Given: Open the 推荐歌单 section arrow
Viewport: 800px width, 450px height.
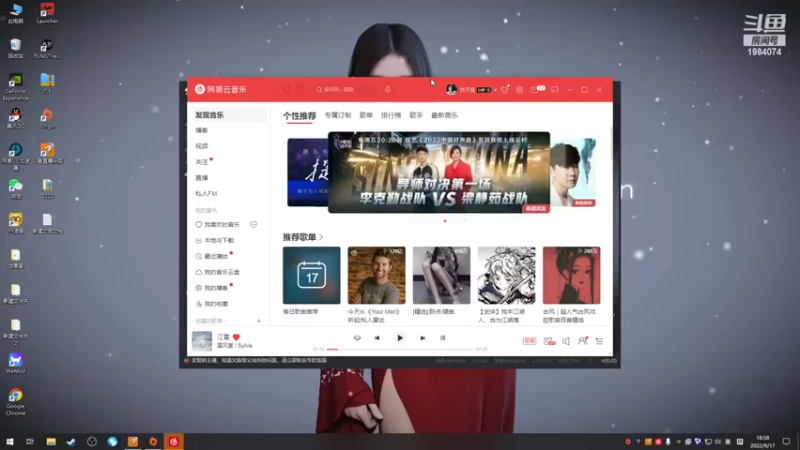Looking at the screenshot, I should click(x=321, y=237).
